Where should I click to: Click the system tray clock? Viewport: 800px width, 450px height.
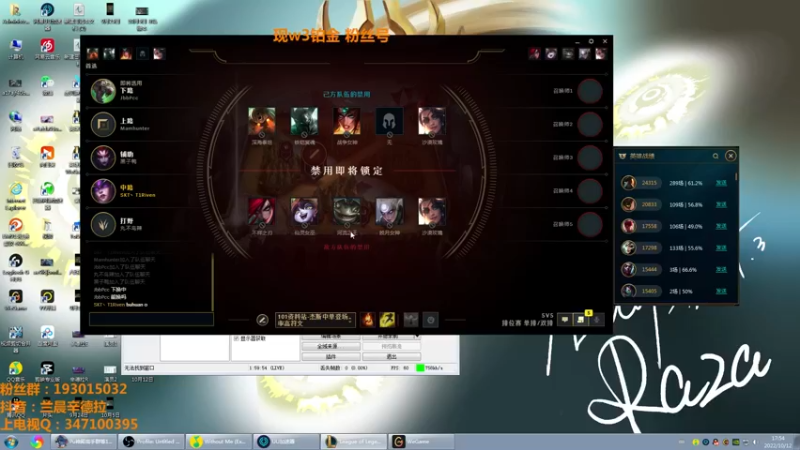(778, 442)
